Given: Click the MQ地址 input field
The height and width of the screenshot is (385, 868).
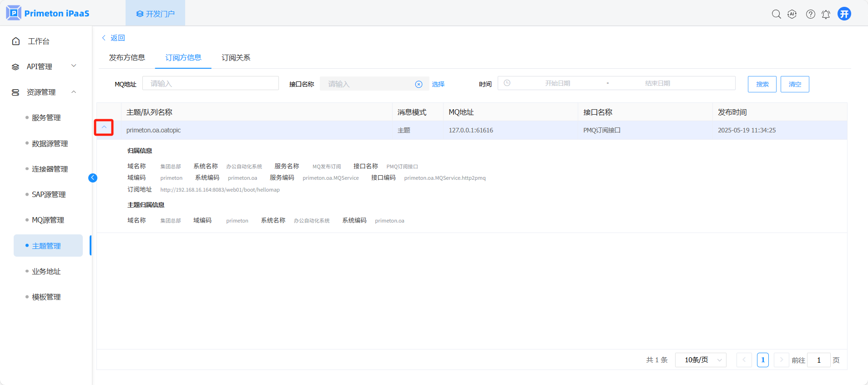Looking at the screenshot, I should click(x=210, y=83).
